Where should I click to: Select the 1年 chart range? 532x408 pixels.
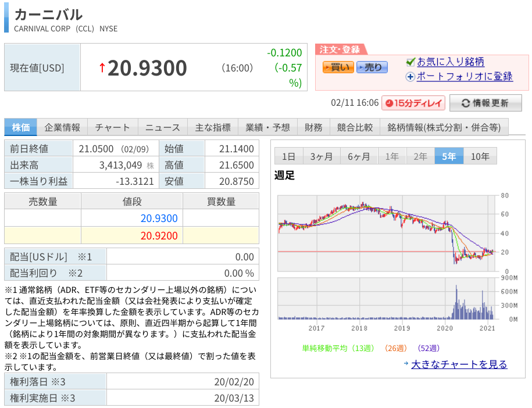392,156
